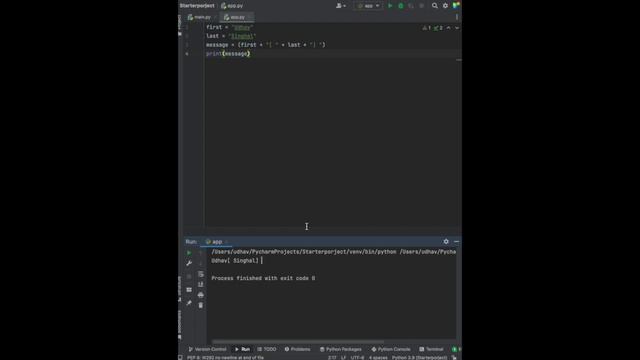640x360 pixels.
Task: Click on the 'Singhal' string in editor
Action: pos(242,36)
